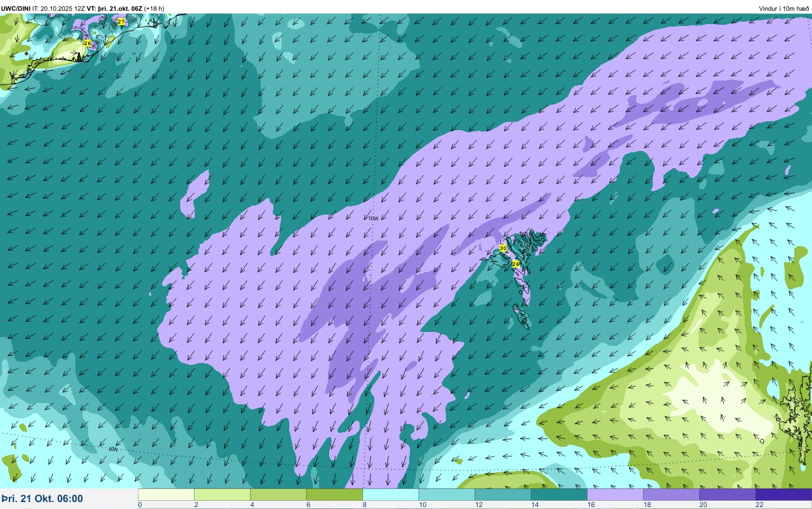The width and height of the screenshot is (812, 509).
Task: Click the '10W' longitude label on map
Action: tap(373, 218)
